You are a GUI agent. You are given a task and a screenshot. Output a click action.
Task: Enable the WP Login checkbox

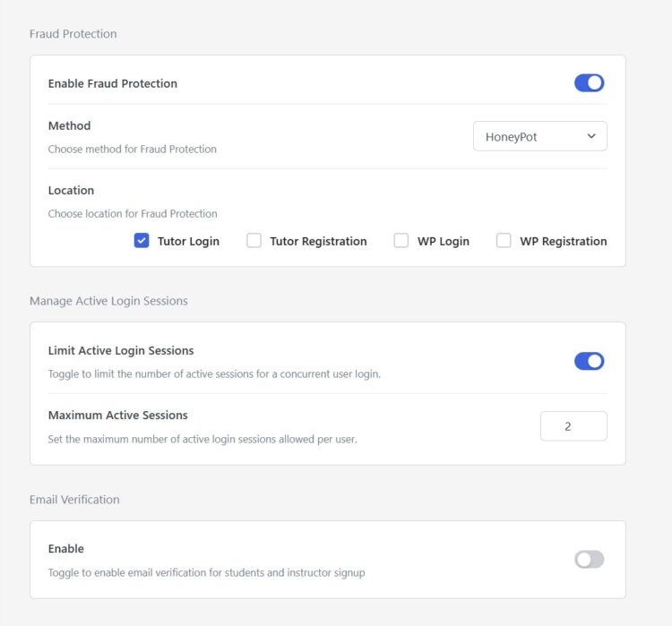[x=401, y=241]
